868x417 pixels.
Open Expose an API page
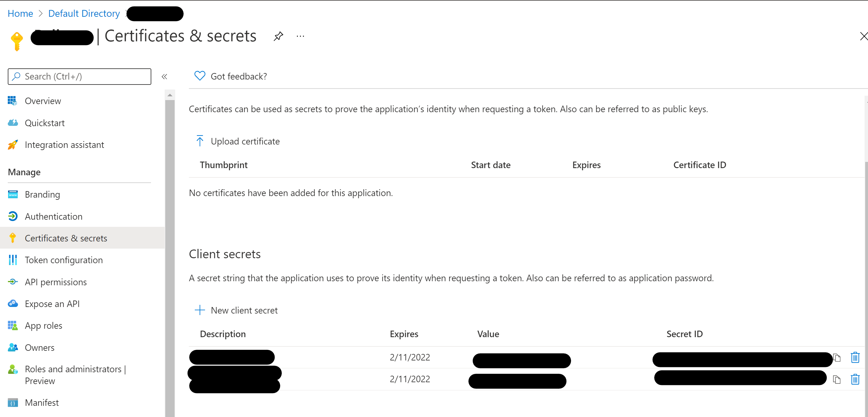pyautogui.click(x=52, y=304)
